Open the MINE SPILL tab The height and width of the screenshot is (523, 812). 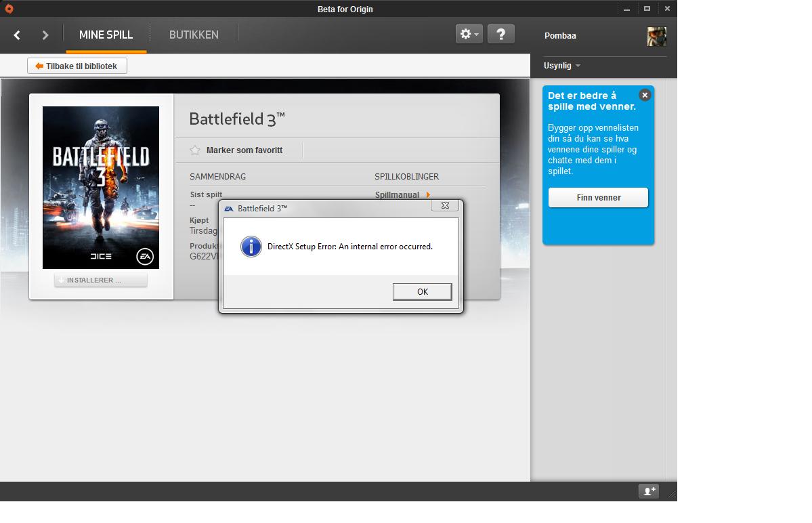point(106,35)
